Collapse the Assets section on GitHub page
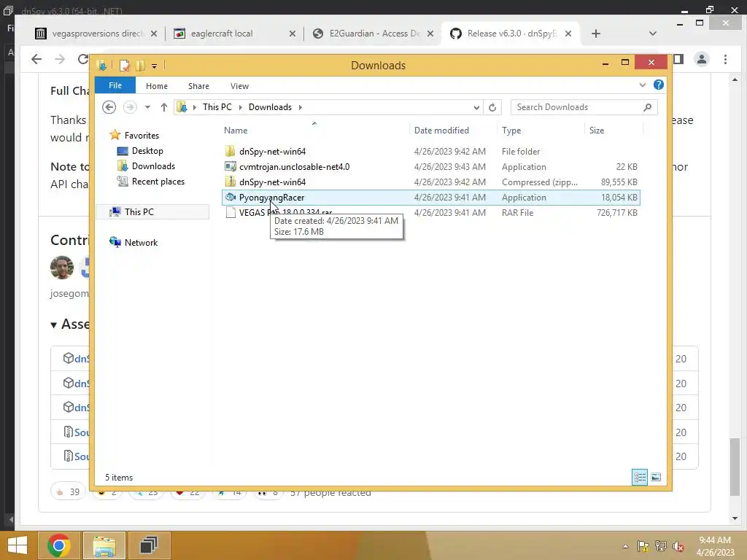This screenshot has height=560, width=747. pos(54,324)
